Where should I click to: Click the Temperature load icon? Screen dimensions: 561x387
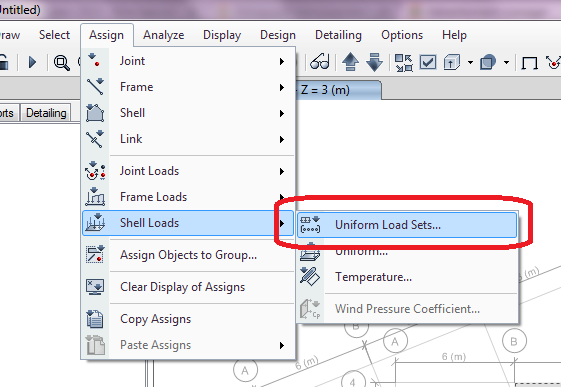pyautogui.click(x=310, y=276)
